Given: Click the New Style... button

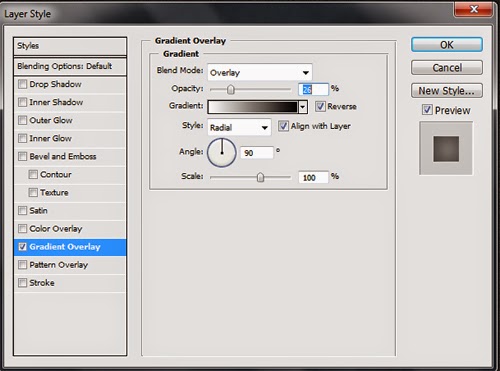Looking at the screenshot, I should click(447, 91).
